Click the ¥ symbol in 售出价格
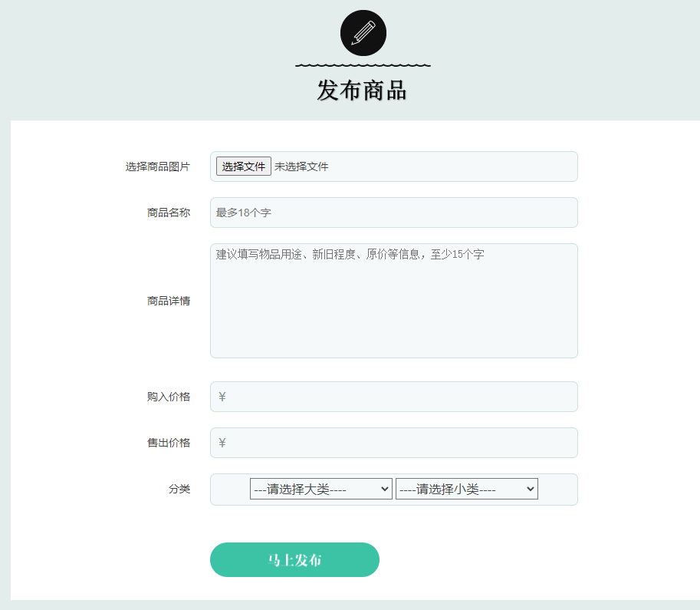The width and height of the screenshot is (700, 610). click(221, 443)
